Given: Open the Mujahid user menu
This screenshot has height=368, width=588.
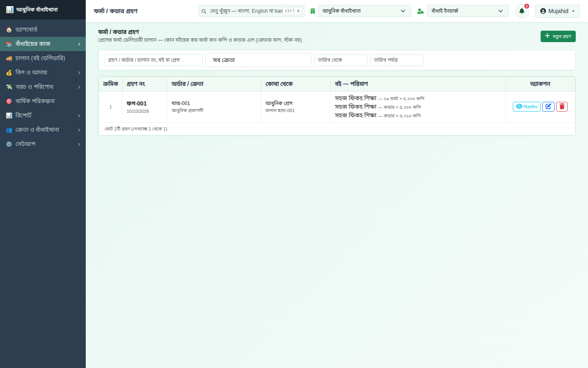Looking at the screenshot, I should 557,11.
